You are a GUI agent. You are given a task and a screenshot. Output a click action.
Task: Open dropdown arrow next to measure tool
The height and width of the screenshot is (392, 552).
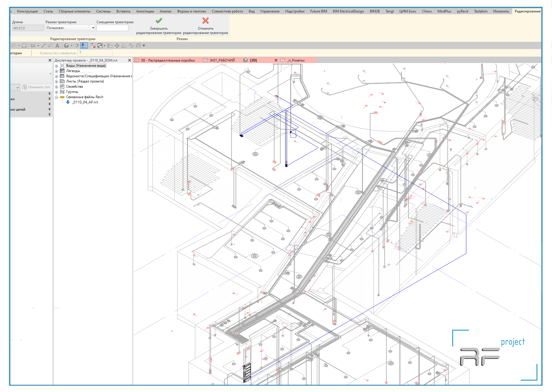click(38, 46)
